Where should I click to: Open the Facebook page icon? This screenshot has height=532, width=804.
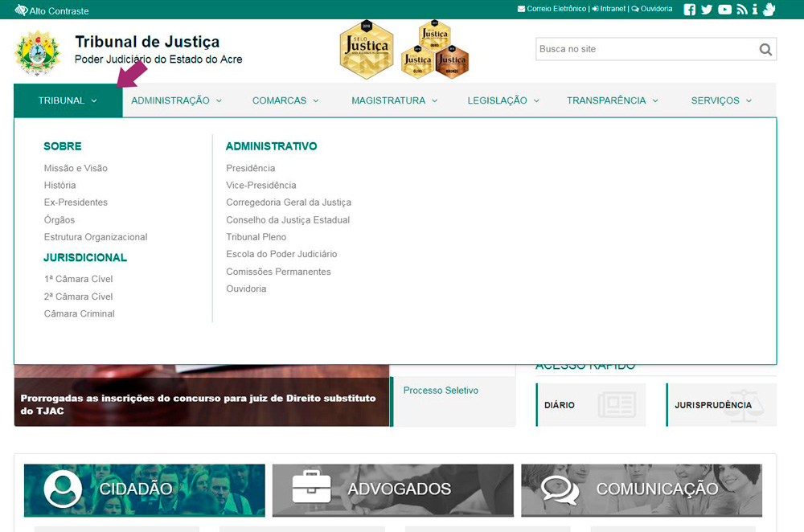click(x=689, y=10)
